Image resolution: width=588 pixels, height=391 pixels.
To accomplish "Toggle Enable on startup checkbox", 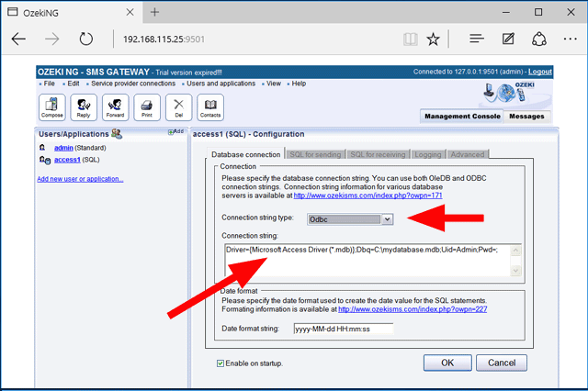I will [220, 363].
